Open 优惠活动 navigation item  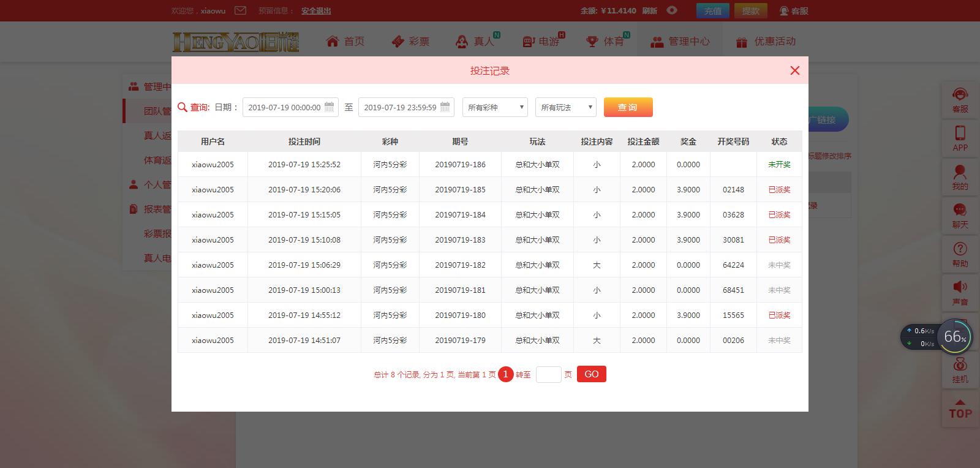point(766,42)
